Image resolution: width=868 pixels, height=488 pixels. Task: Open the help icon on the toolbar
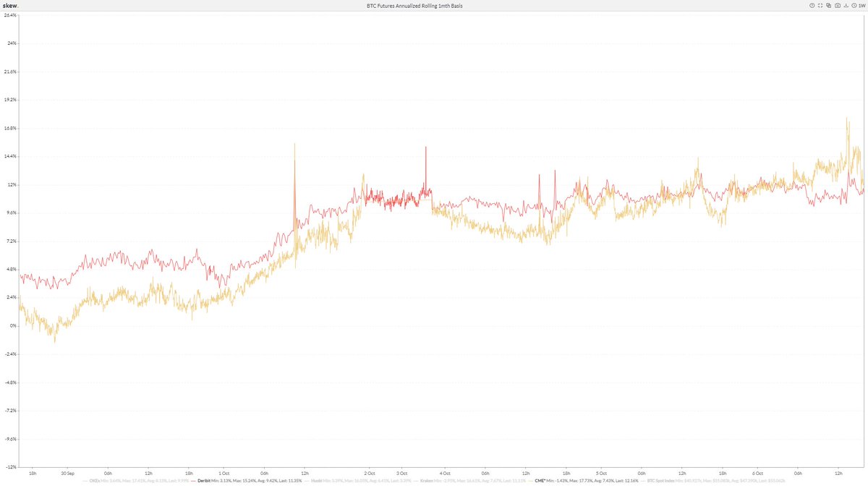tap(812, 5)
